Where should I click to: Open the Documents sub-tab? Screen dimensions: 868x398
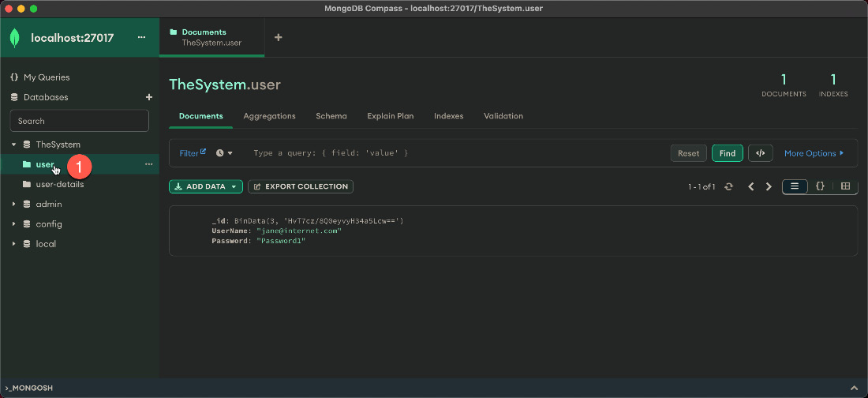201,116
